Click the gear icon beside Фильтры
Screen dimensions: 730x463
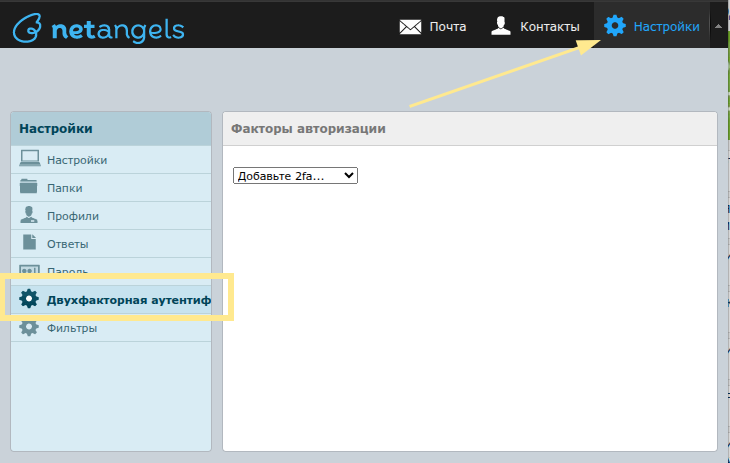coord(29,327)
